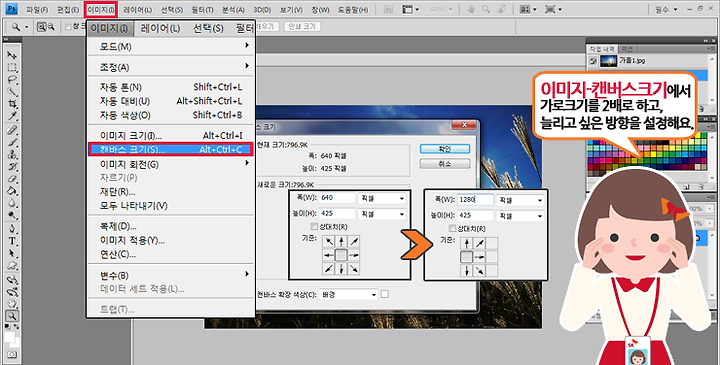The height and width of the screenshot is (365, 720).
Task: Open the Zoom tool preset picker arrow
Action: (26, 27)
